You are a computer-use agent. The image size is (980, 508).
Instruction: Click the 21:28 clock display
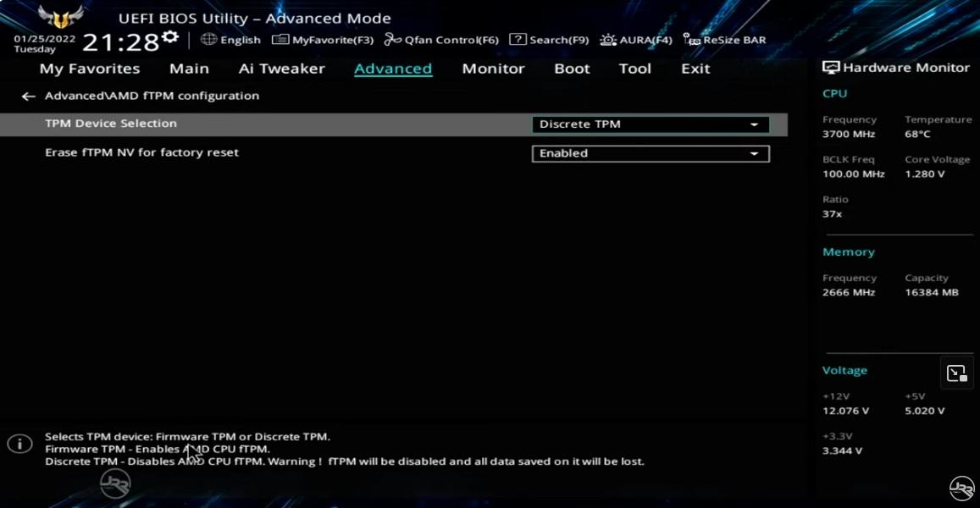tap(120, 42)
